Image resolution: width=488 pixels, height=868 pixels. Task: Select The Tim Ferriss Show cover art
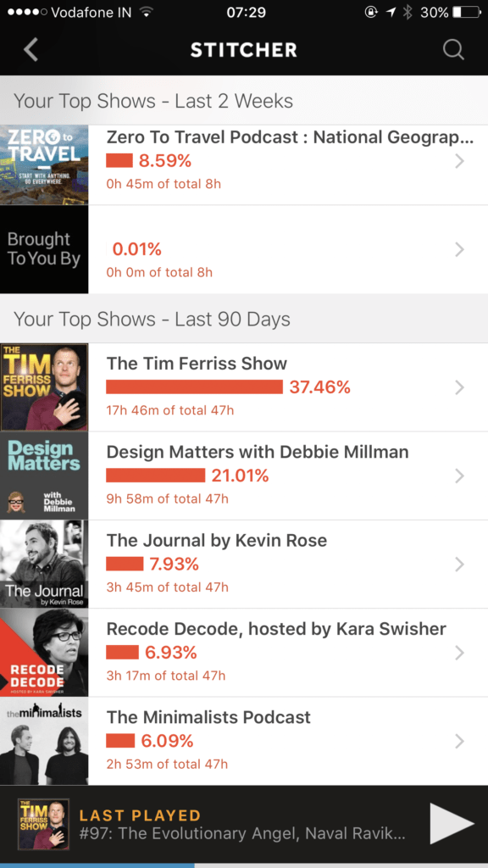coord(44,387)
